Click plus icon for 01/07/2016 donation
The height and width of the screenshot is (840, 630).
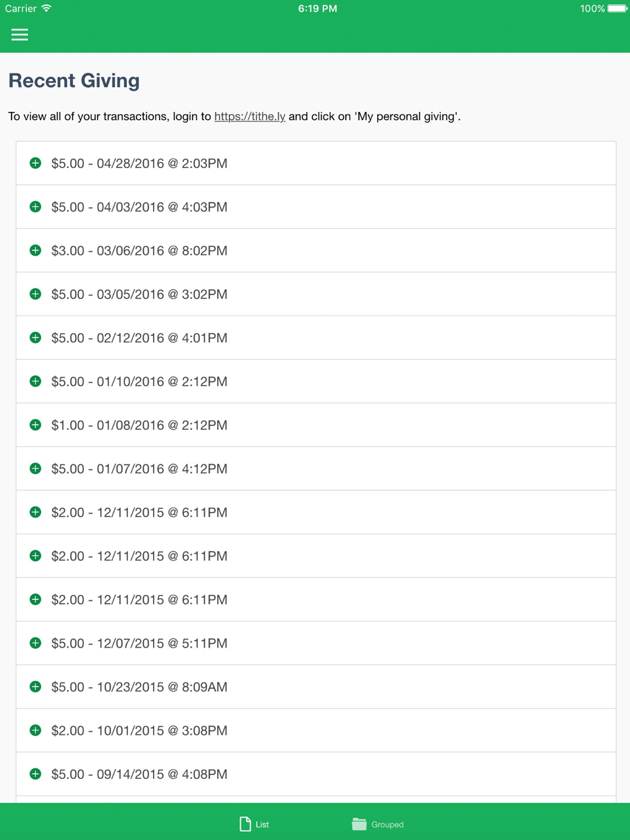(x=36, y=468)
